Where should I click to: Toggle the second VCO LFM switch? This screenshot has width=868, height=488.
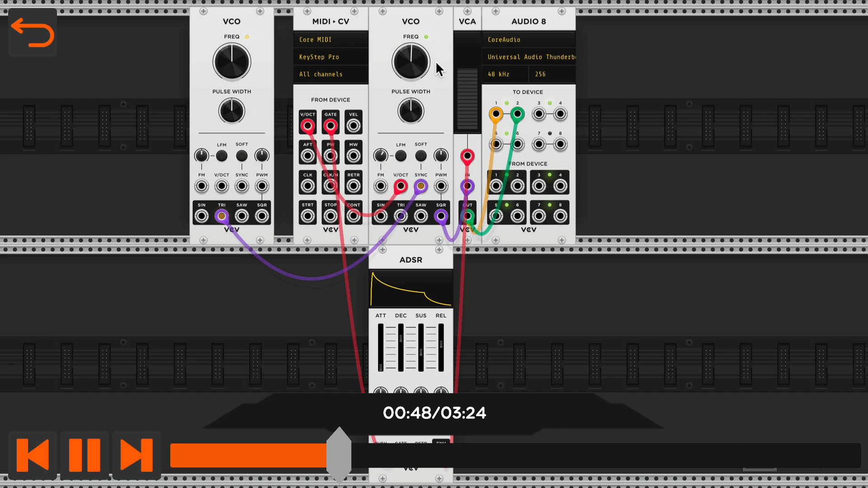point(401,156)
